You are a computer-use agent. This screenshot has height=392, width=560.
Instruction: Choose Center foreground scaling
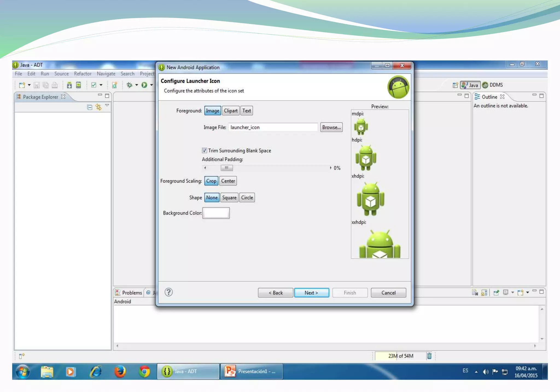pos(228,181)
